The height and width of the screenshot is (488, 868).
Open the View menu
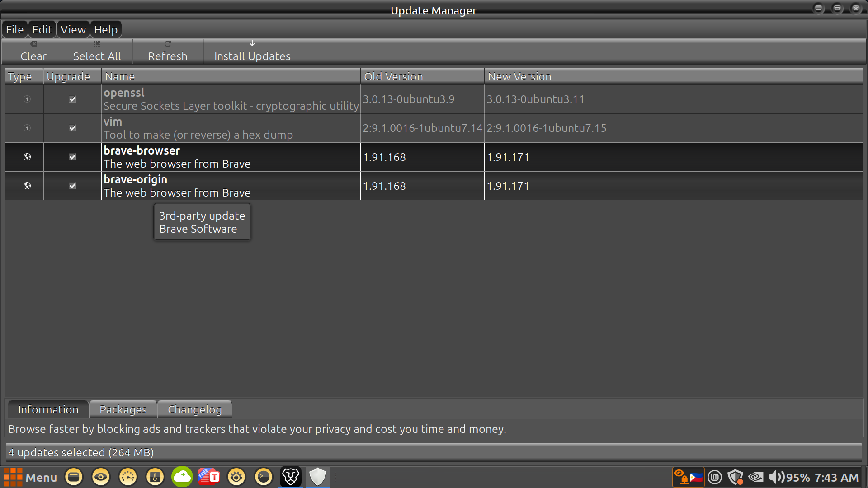(x=73, y=29)
